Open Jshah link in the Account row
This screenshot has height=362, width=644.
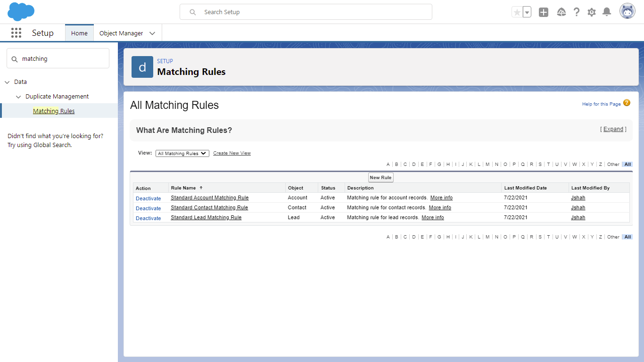tap(578, 197)
